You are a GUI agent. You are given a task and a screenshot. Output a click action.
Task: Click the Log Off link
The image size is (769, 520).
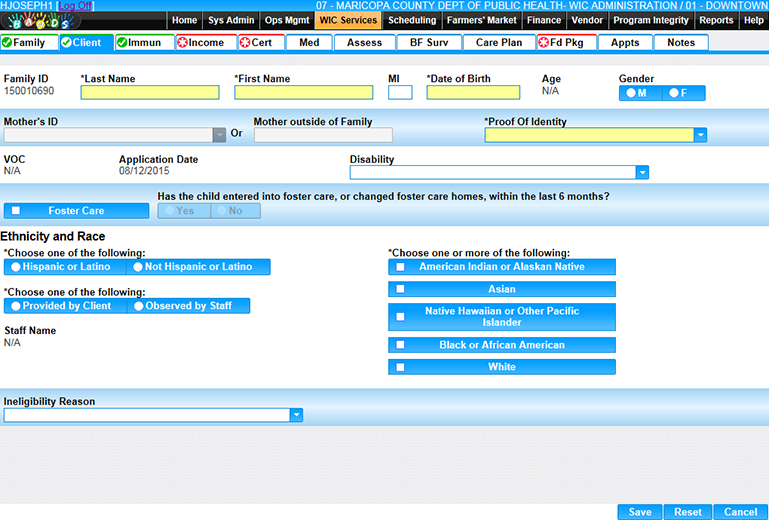tap(75, 6)
